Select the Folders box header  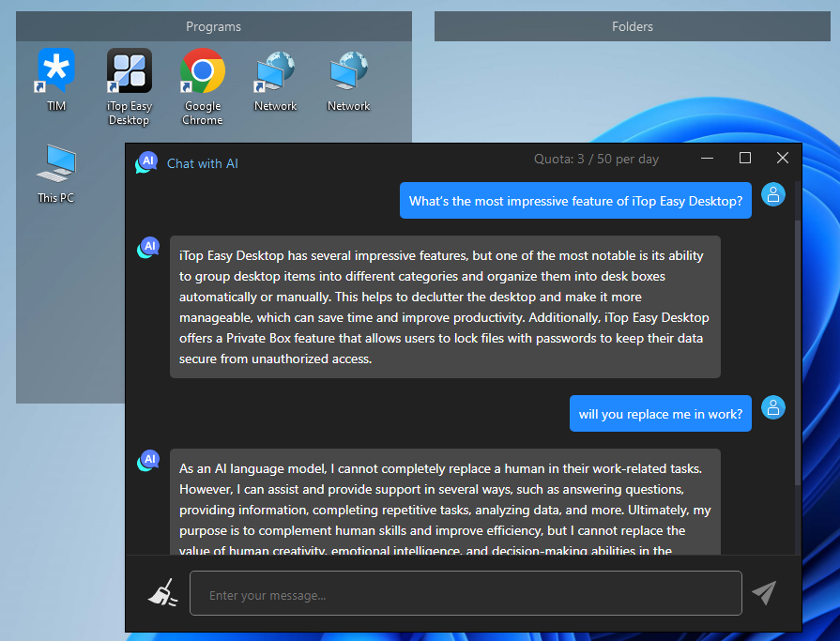[x=632, y=26]
